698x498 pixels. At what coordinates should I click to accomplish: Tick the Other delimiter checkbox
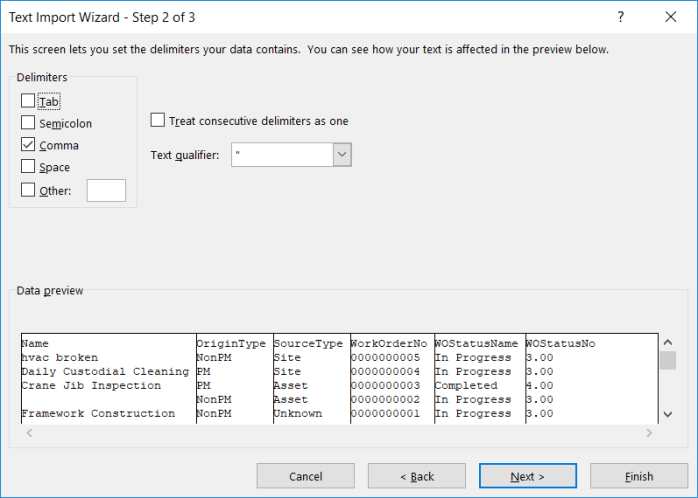[x=28, y=190]
